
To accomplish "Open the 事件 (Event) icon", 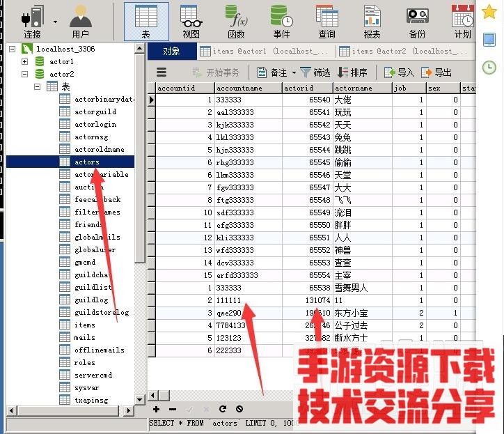I will tap(281, 22).
